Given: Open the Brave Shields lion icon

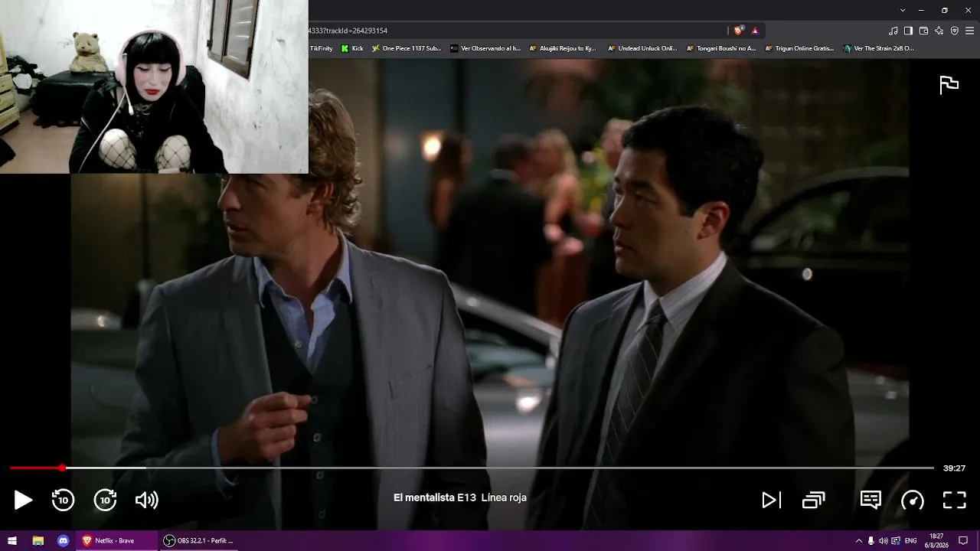Looking at the screenshot, I should [738, 31].
